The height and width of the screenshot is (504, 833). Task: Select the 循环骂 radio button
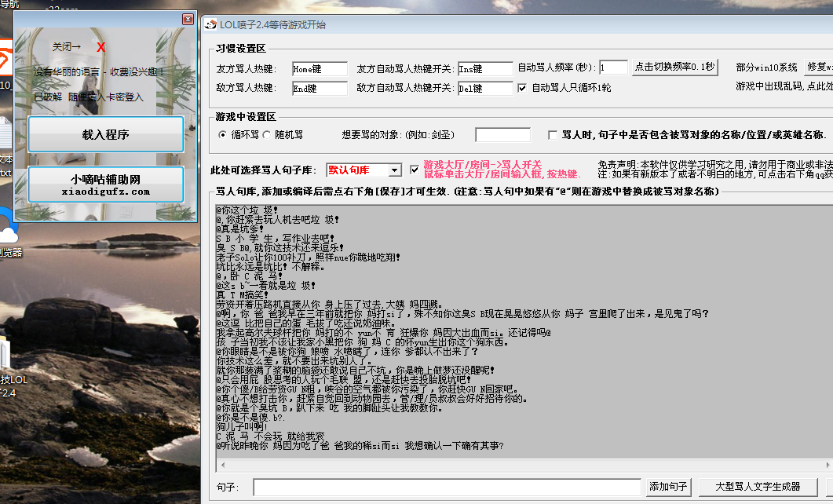[223, 135]
